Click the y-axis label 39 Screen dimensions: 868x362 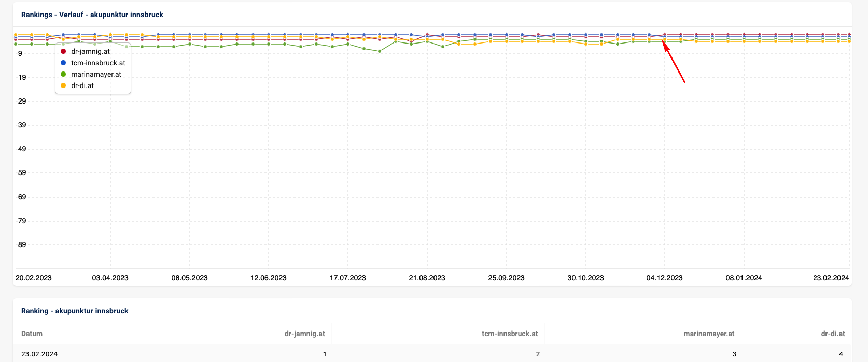coord(22,125)
